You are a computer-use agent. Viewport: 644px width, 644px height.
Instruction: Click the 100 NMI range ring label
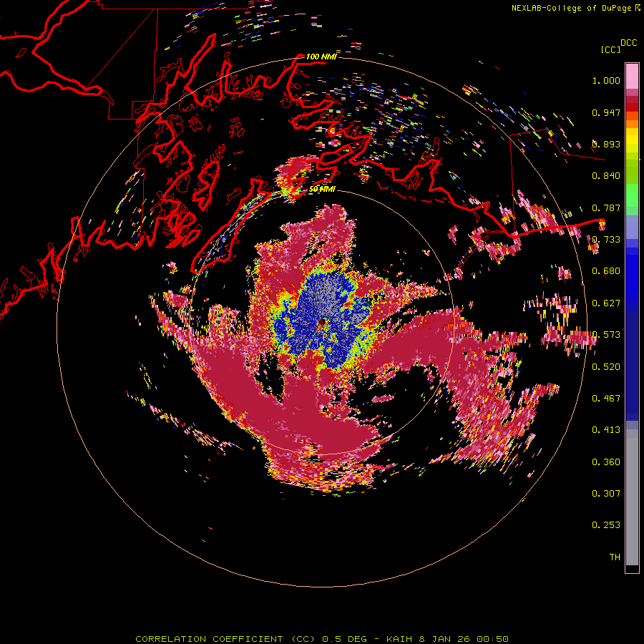[321, 57]
